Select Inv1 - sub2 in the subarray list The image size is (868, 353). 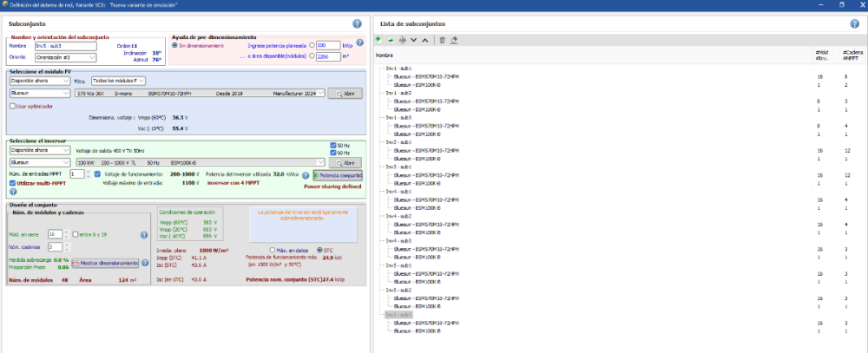398,92
